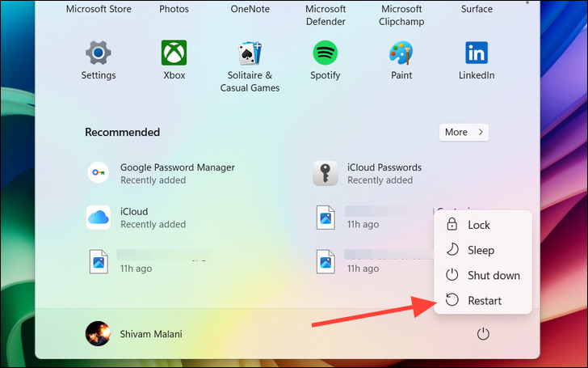Open Shivam Malani user profile
588x368 pixels.
pos(134,333)
